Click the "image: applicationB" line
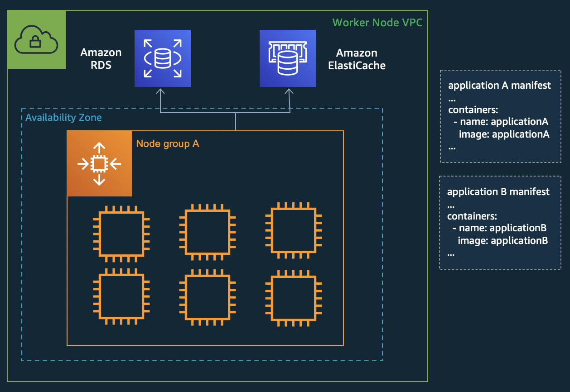570x392 pixels. click(503, 240)
